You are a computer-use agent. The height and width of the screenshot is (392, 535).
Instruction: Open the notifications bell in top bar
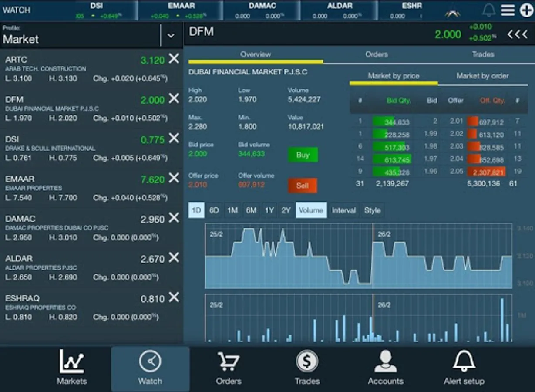[x=489, y=10]
